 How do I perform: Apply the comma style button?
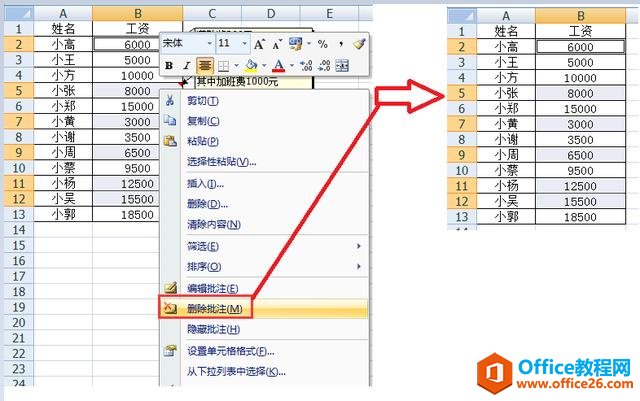click(x=341, y=44)
